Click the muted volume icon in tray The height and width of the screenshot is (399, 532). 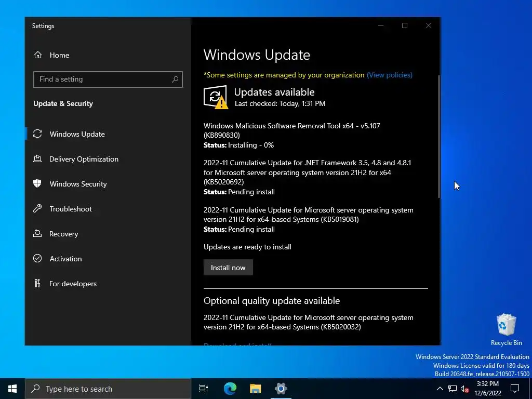[464, 389]
